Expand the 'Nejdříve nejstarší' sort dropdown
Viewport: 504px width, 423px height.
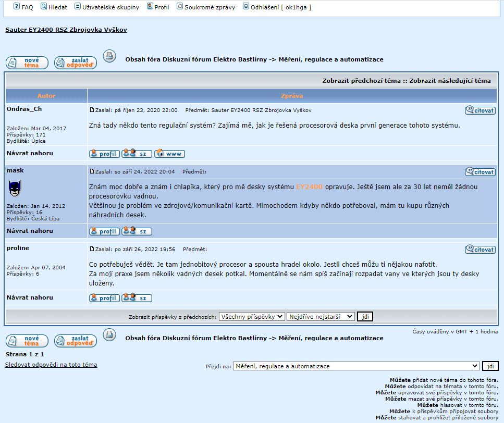tap(321, 317)
